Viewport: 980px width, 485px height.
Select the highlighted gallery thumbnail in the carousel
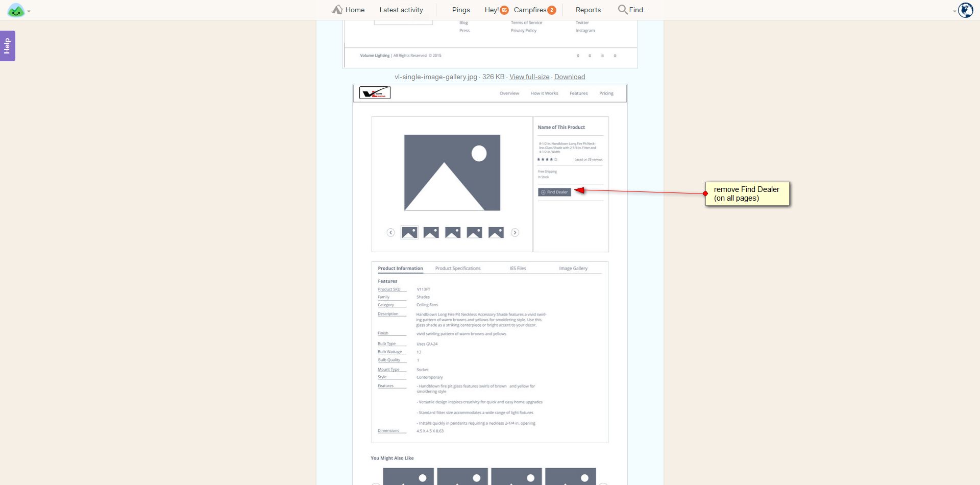[x=409, y=233]
